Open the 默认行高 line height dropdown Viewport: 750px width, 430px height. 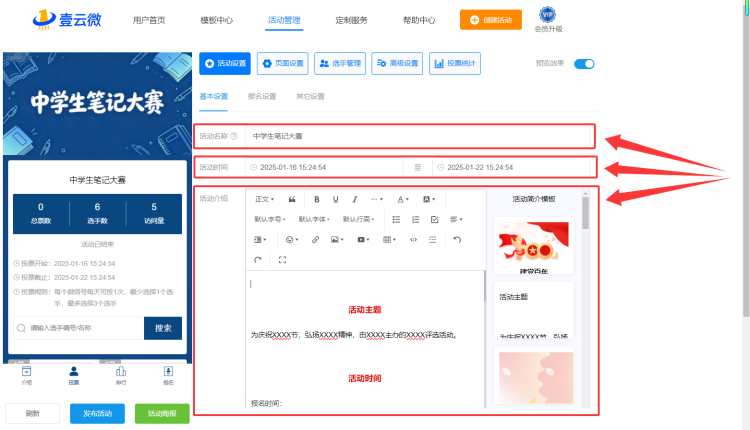click(x=359, y=220)
